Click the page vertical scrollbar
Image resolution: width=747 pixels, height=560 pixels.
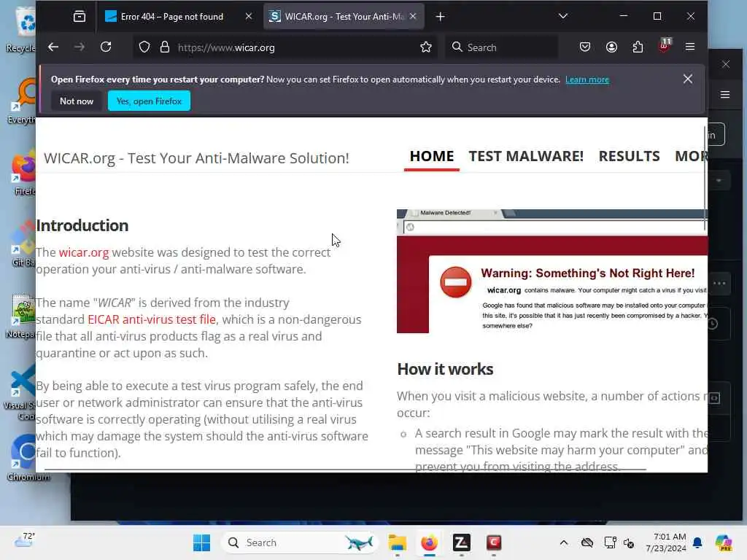coord(705,179)
